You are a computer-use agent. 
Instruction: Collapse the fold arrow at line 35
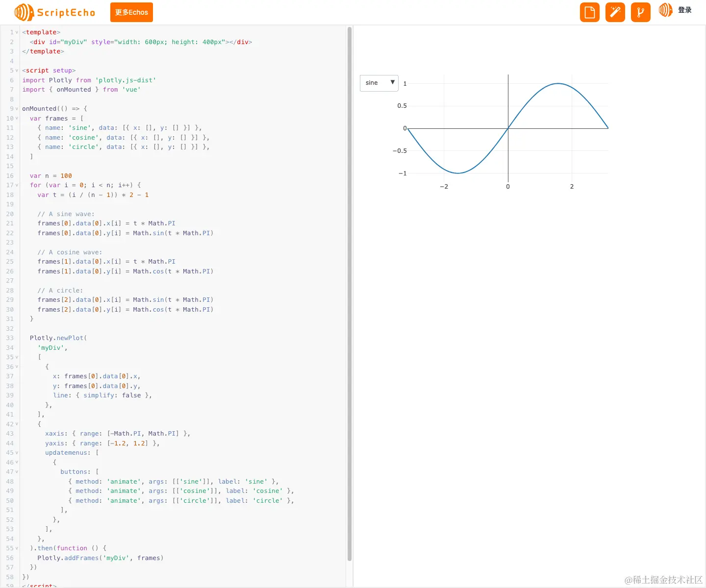coord(17,357)
